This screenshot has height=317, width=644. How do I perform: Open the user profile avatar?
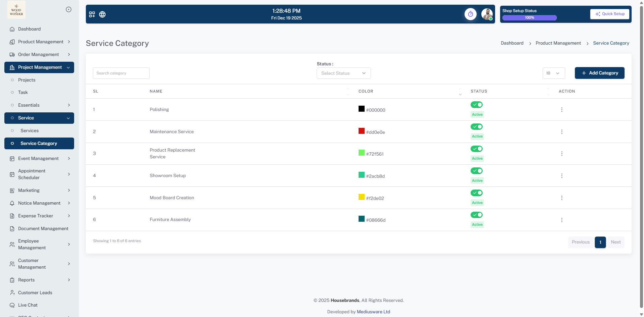487,14
